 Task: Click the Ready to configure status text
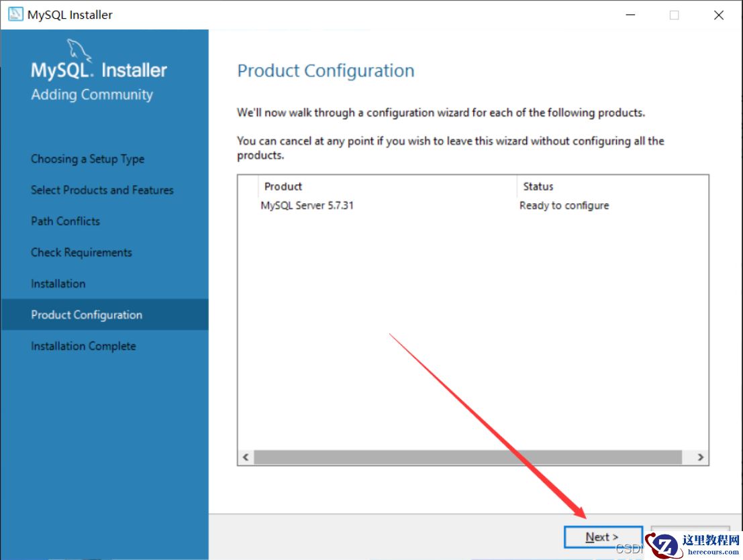[x=564, y=205]
